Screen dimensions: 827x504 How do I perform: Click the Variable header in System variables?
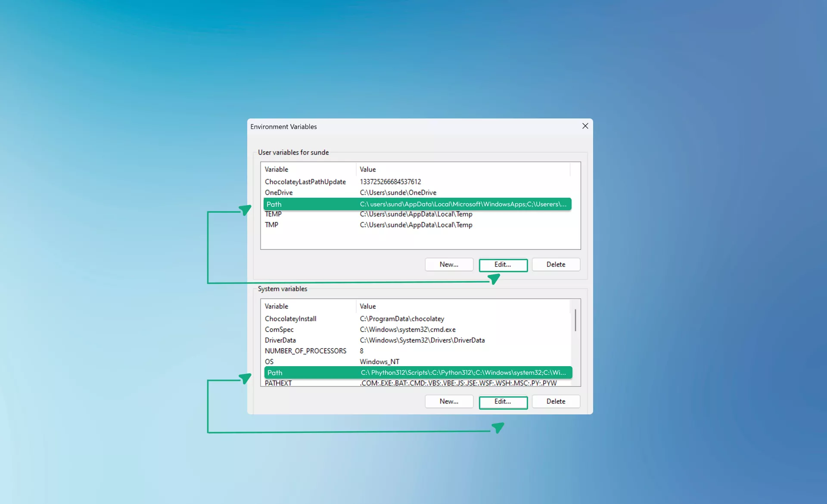[x=308, y=306]
